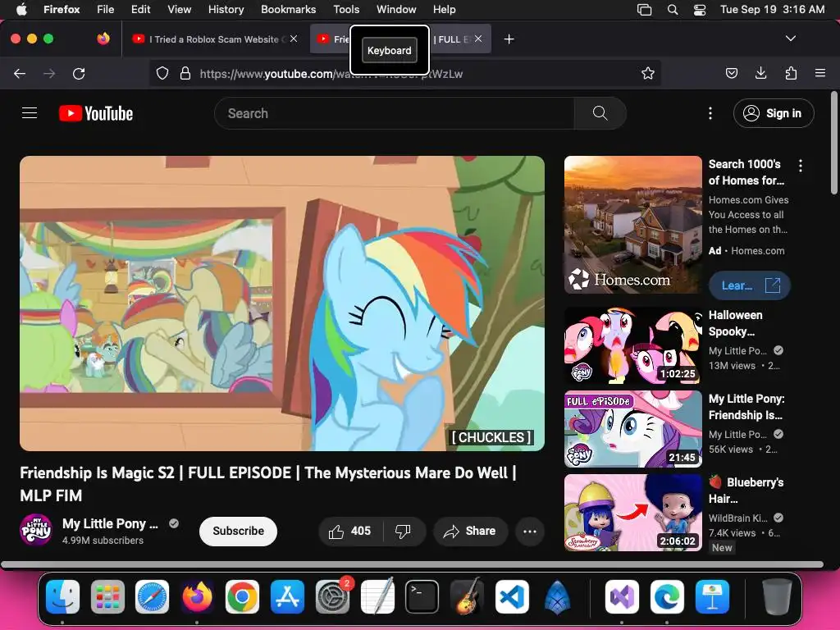Open Microsoft Edge from the Dock
The image size is (840, 630).
667,596
